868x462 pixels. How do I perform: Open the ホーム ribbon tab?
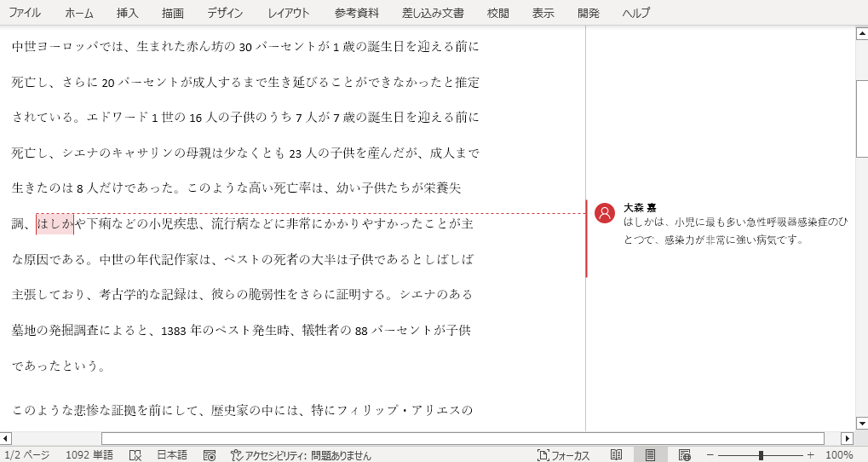(79, 13)
